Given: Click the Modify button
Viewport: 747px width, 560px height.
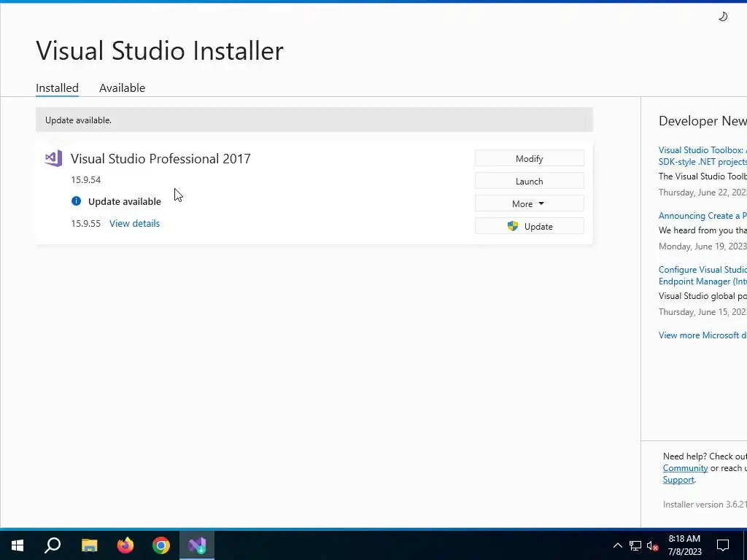Looking at the screenshot, I should point(530,158).
